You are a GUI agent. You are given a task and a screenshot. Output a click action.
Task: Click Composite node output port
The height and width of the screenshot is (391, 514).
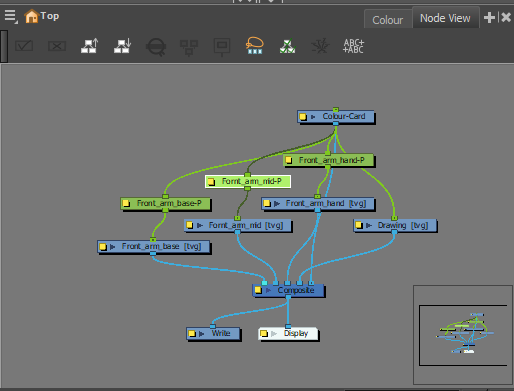288,297
